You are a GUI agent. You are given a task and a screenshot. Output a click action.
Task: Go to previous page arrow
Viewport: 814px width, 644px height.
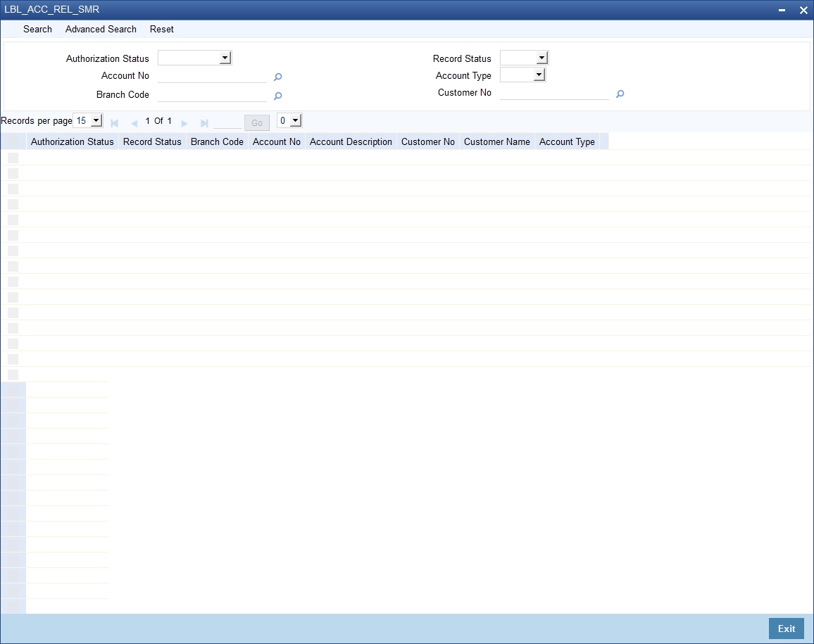point(134,123)
